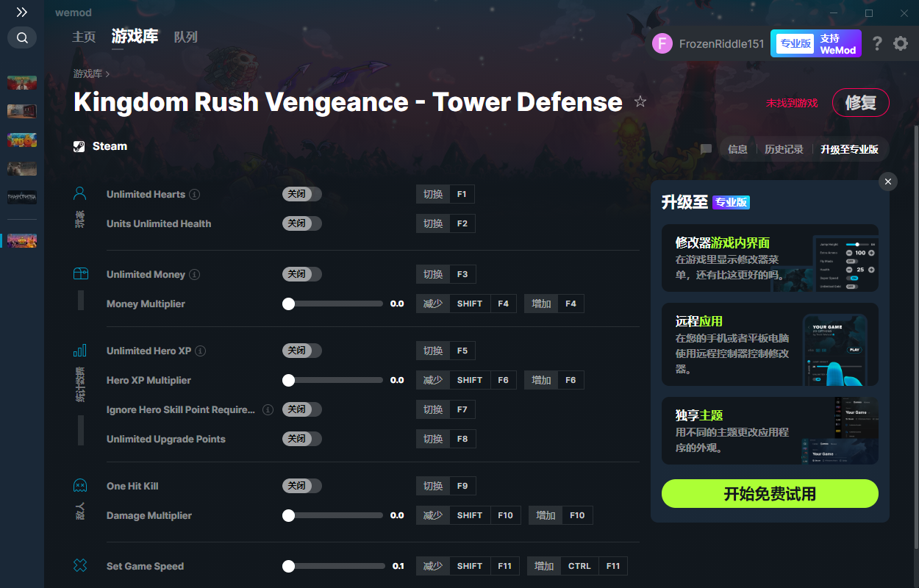Open the 远程应用 feature card
This screenshot has width=919, height=588.
point(770,344)
